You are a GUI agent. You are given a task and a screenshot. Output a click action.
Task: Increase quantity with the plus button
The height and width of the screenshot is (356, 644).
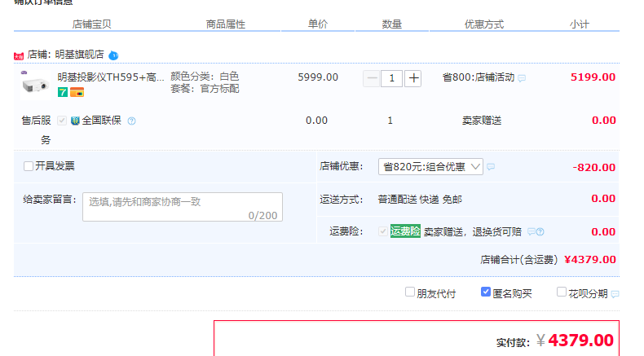point(413,78)
